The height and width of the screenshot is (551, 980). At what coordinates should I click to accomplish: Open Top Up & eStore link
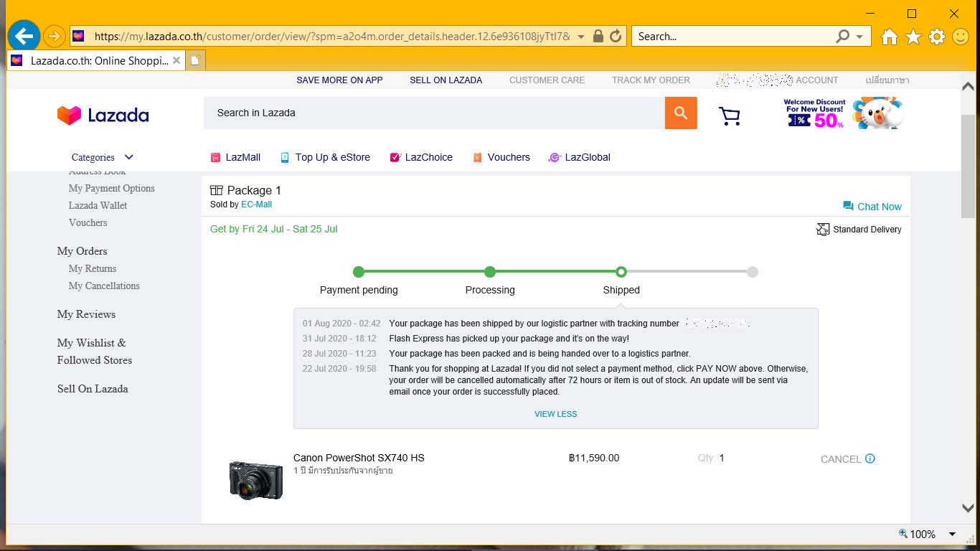[x=325, y=157]
